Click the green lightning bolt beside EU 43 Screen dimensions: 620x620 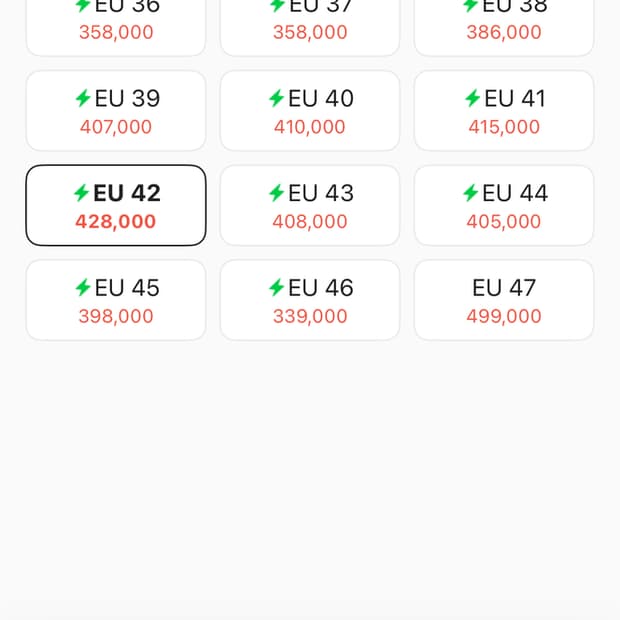click(276, 193)
